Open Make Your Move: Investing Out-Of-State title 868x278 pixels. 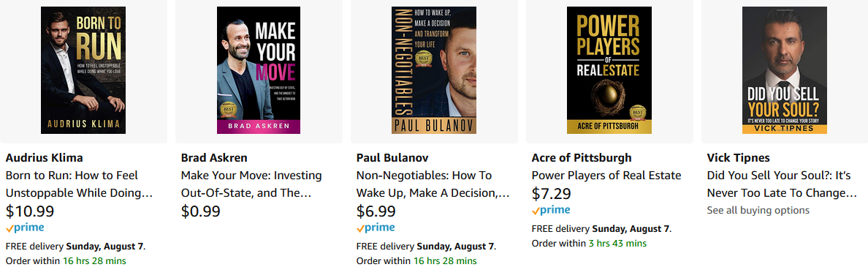(251, 184)
